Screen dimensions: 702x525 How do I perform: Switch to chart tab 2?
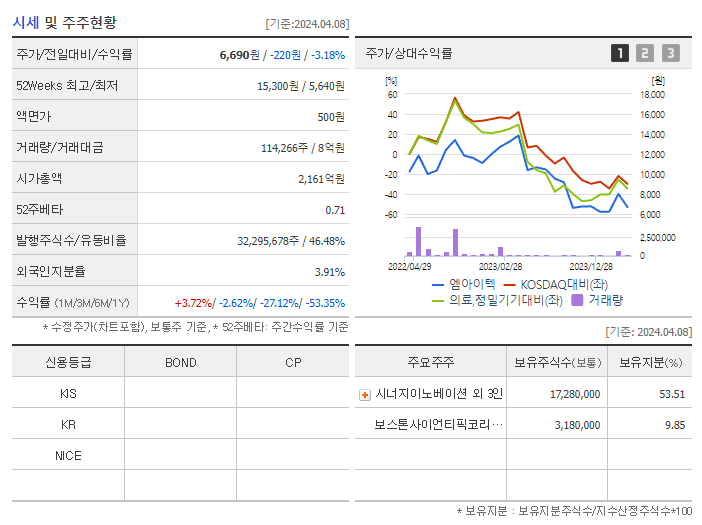[x=645, y=53]
